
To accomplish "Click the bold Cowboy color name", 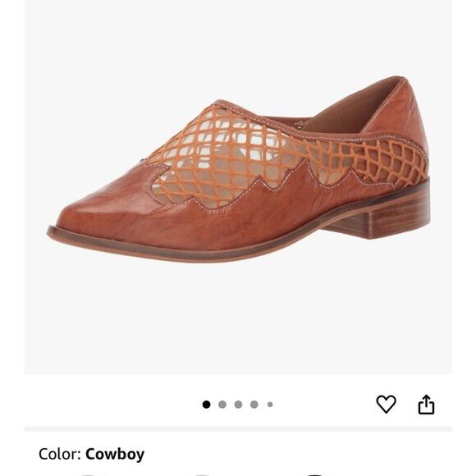I will coord(115,455).
